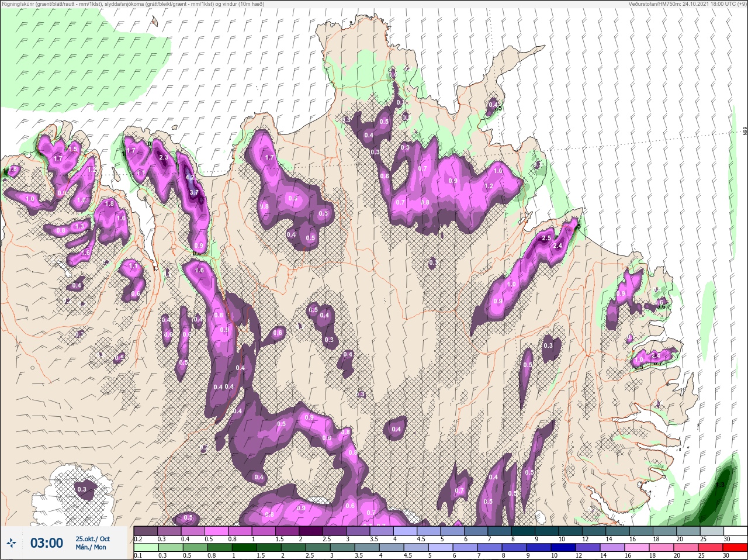Click the wind compass icon beside the time
Screen dimensions: 748x560
(x=11, y=544)
